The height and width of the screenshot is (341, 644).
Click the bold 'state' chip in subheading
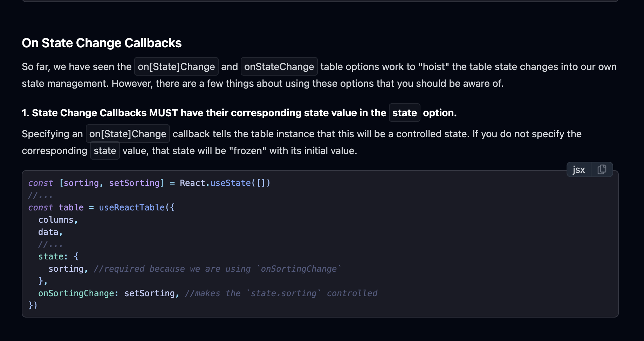coord(404,113)
